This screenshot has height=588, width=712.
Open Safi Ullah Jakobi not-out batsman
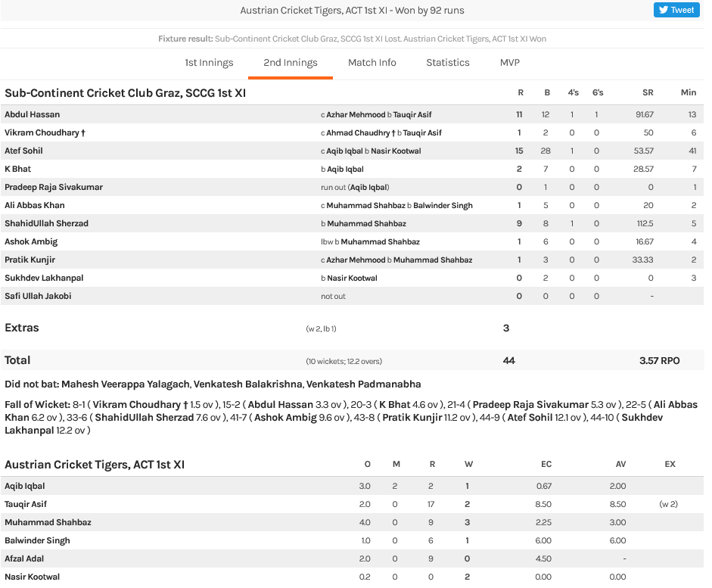38,296
